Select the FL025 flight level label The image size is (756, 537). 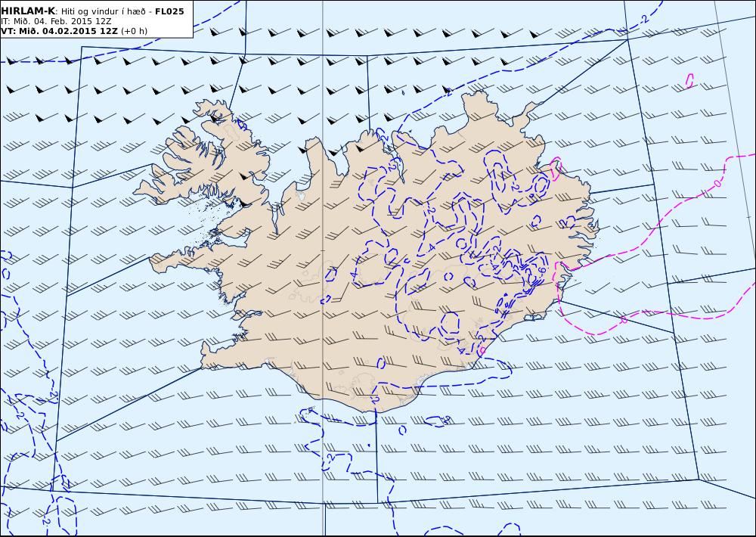coord(169,11)
